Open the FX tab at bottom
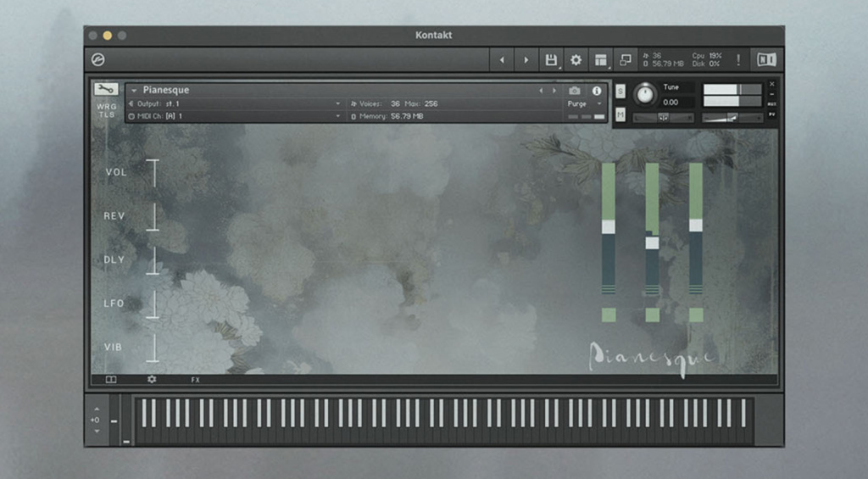This screenshot has width=868, height=479. (196, 380)
